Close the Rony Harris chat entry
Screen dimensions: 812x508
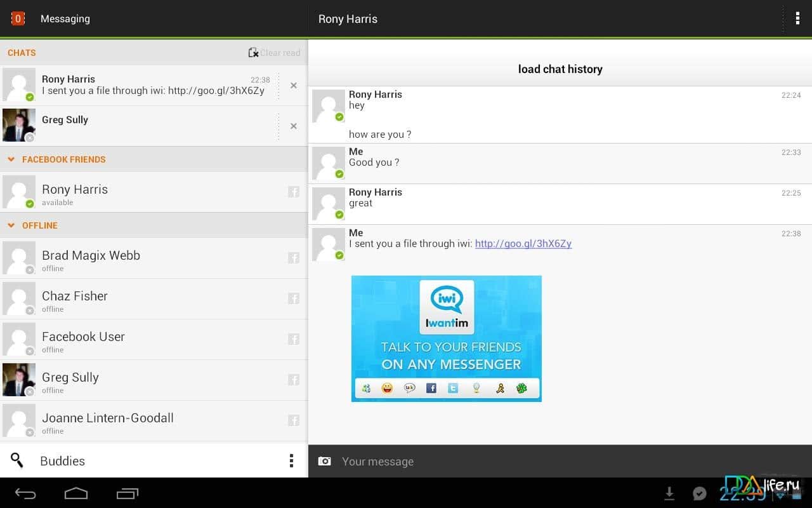(294, 85)
